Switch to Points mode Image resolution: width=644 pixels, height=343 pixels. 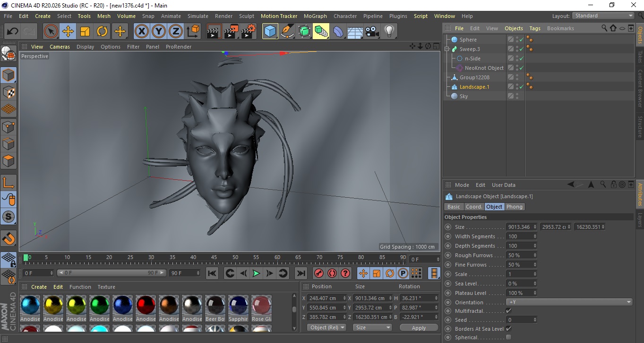[x=9, y=126]
